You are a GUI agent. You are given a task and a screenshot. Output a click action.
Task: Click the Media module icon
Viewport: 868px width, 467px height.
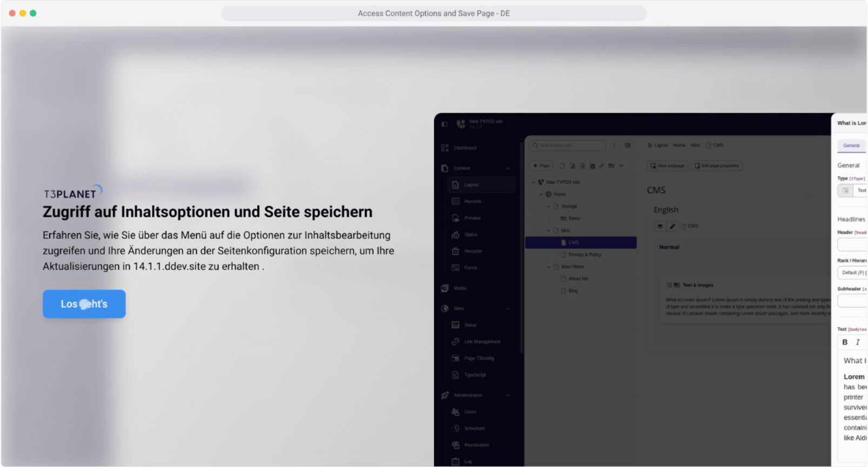point(445,288)
